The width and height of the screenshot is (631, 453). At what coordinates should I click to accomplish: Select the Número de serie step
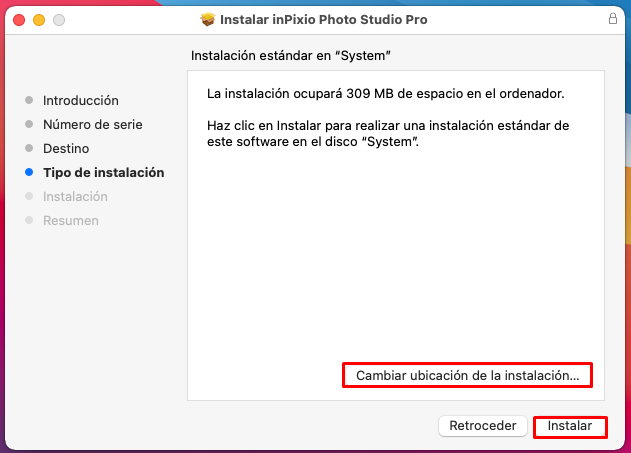[x=93, y=124]
